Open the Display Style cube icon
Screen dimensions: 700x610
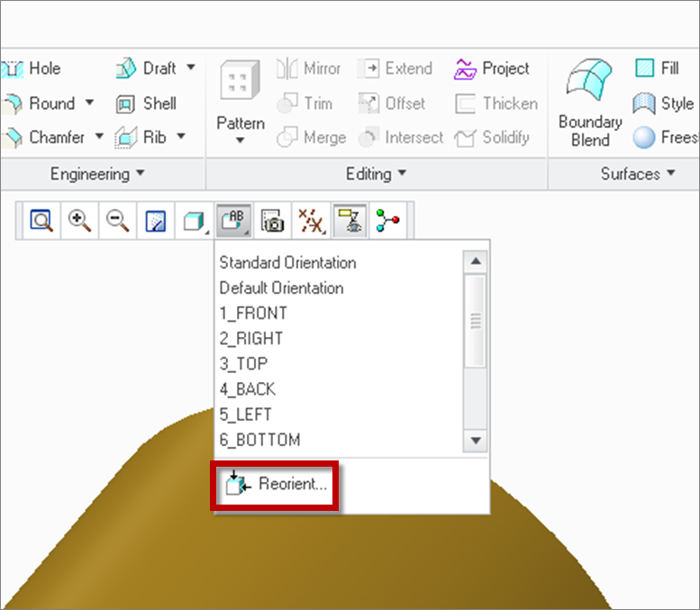pos(195,221)
